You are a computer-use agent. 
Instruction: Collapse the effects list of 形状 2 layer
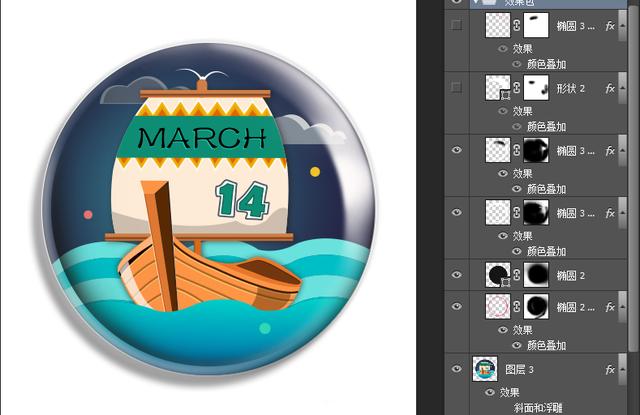(623, 88)
